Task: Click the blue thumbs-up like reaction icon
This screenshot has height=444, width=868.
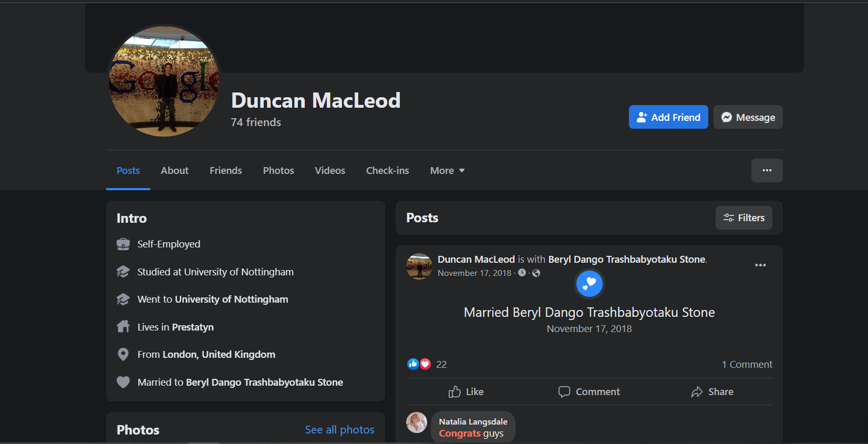Action: coord(413,364)
